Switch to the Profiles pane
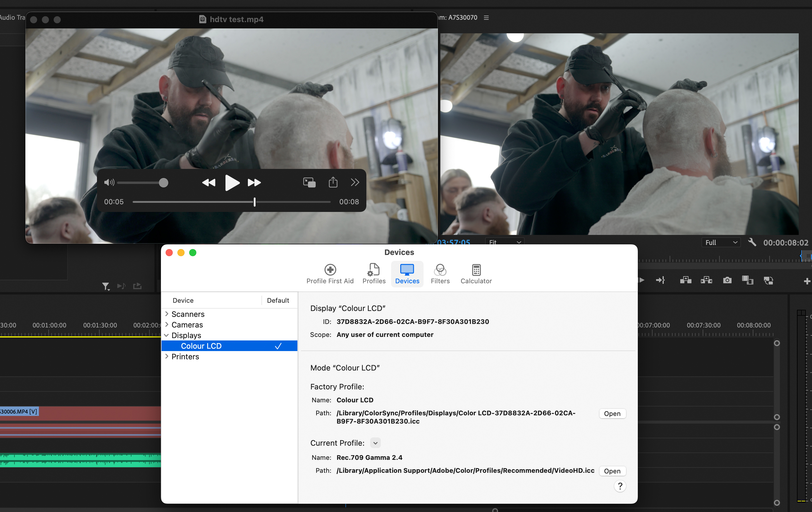812x512 pixels. point(374,274)
